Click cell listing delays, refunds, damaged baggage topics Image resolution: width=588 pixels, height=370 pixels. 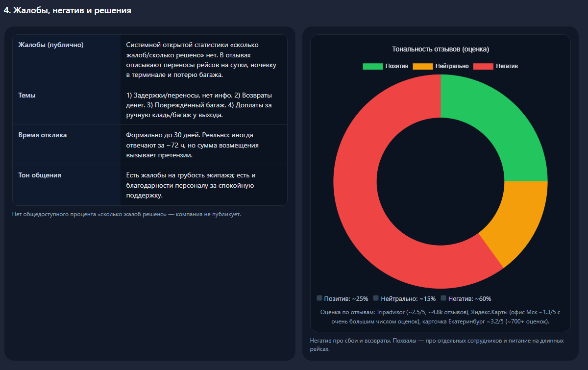[x=199, y=105]
